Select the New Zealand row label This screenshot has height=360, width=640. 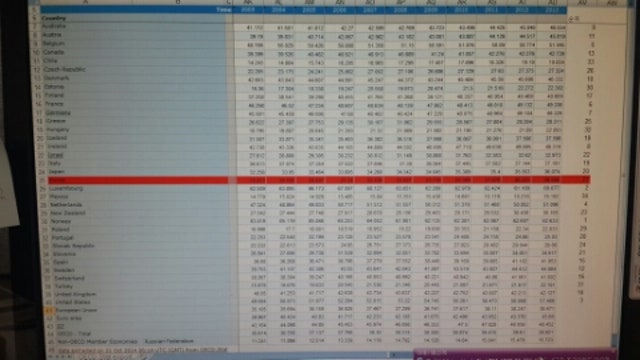pyautogui.click(x=68, y=213)
